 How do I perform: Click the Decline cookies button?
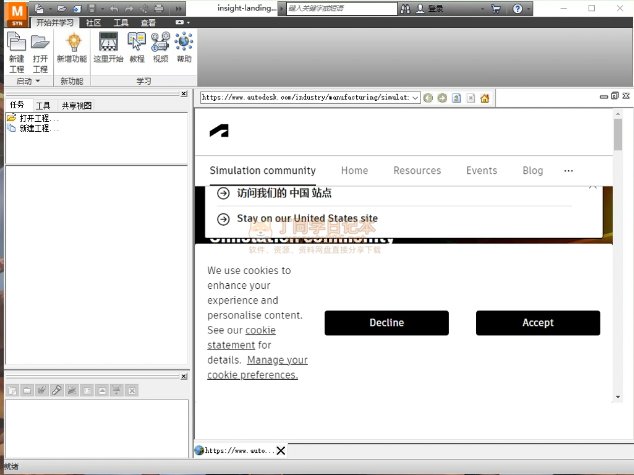click(386, 323)
